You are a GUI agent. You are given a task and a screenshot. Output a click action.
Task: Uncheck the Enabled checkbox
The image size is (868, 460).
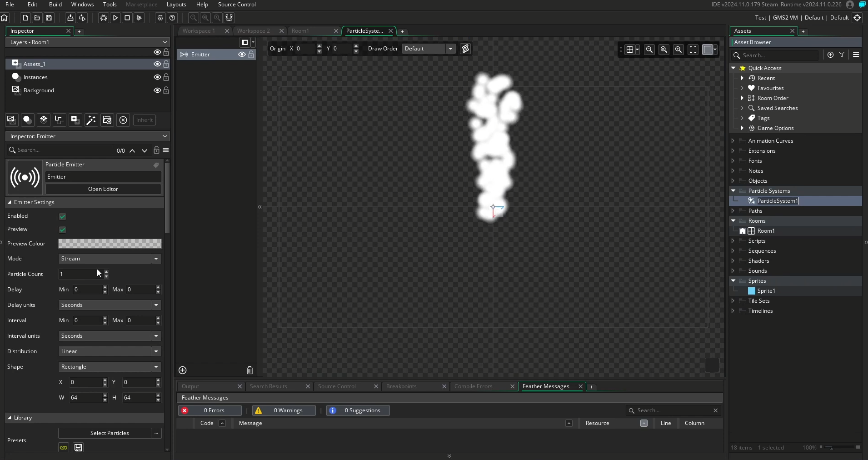pos(63,216)
